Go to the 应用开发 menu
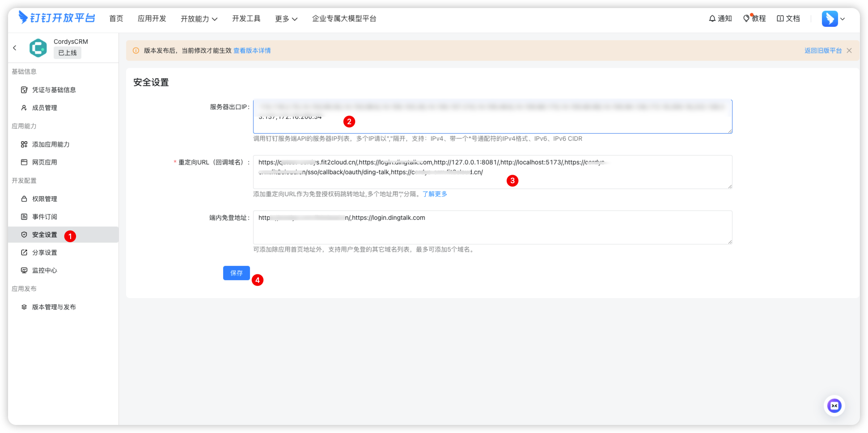 pyautogui.click(x=152, y=18)
